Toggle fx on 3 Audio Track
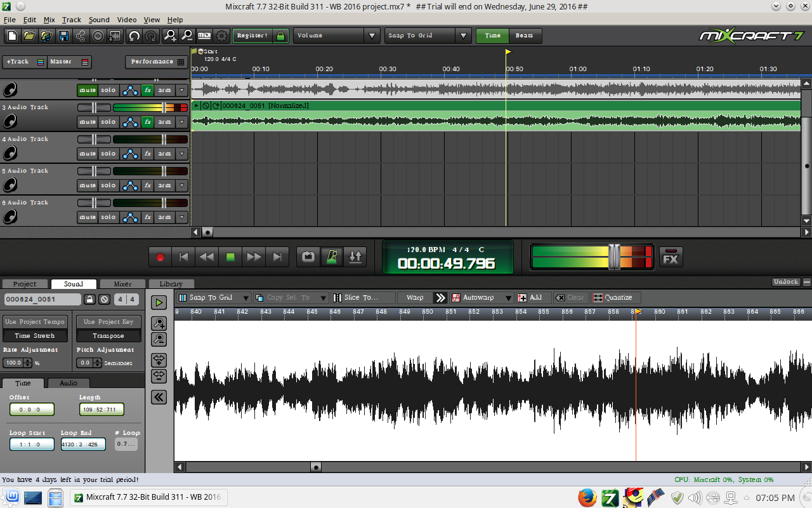 point(147,122)
